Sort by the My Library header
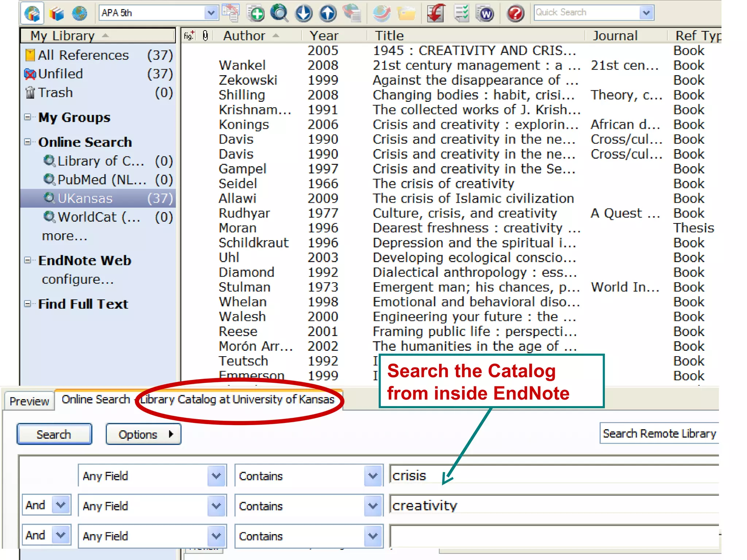This screenshot has height=560, width=747. pyautogui.click(x=98, y=36)
